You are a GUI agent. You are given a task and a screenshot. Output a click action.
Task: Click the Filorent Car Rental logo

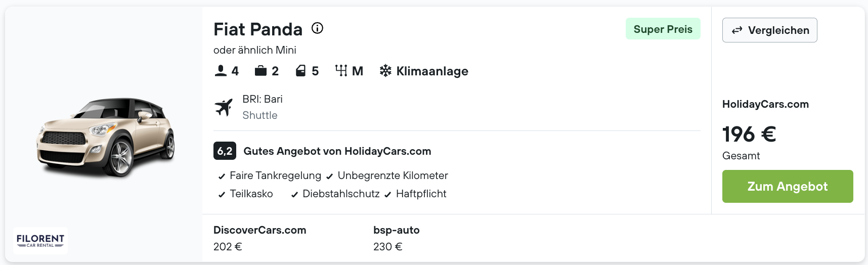click(x=40, y=241)
